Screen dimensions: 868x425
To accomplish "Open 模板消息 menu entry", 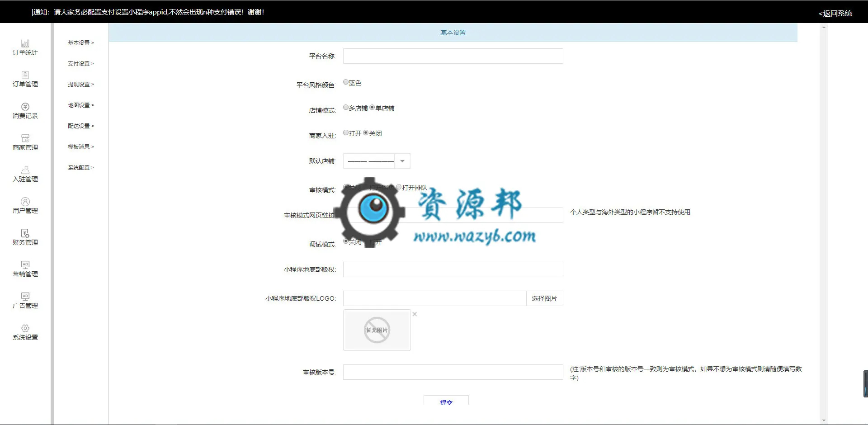I will click(81, 147).
